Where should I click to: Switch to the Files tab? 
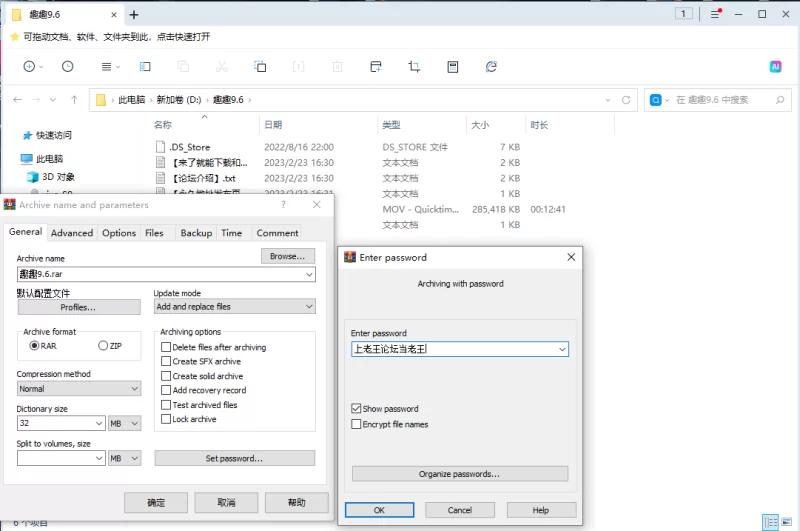[x=154, y=233]
